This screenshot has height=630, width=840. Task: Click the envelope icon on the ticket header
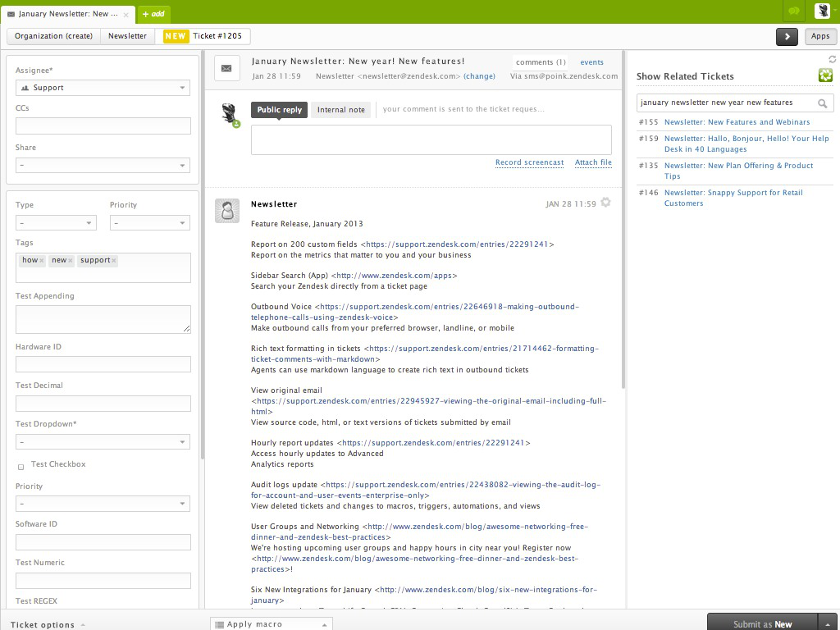click(x=226, y=68)
